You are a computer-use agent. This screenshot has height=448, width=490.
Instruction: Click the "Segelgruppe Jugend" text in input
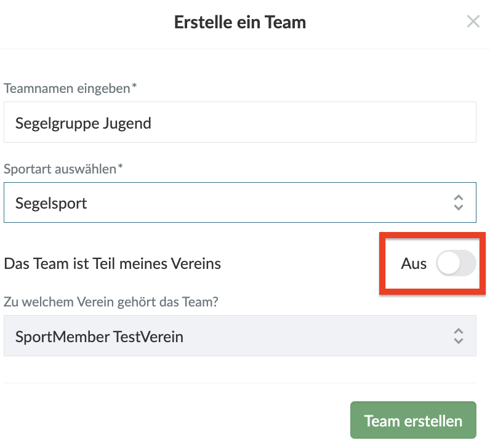coord(83,123)
